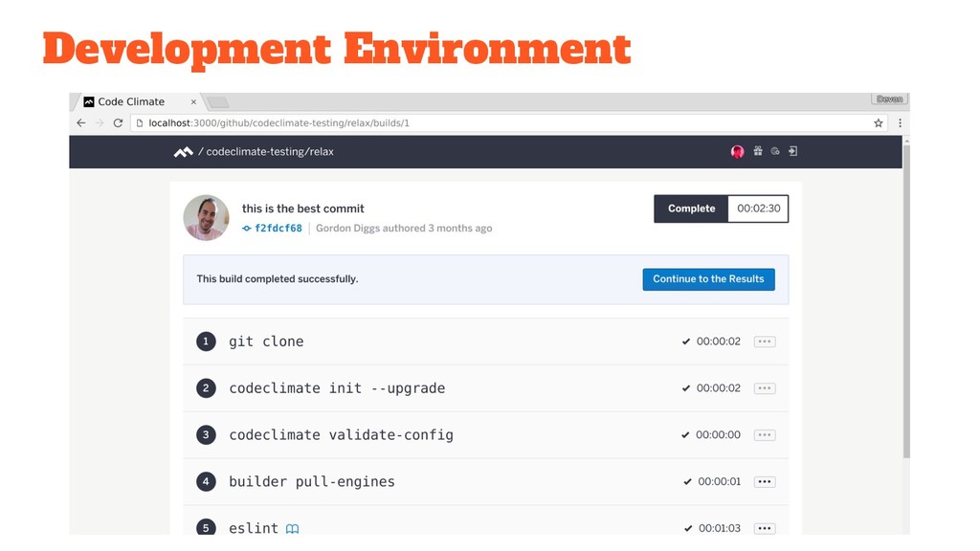Click 'This build completed successfully.' message

(278, 279)
